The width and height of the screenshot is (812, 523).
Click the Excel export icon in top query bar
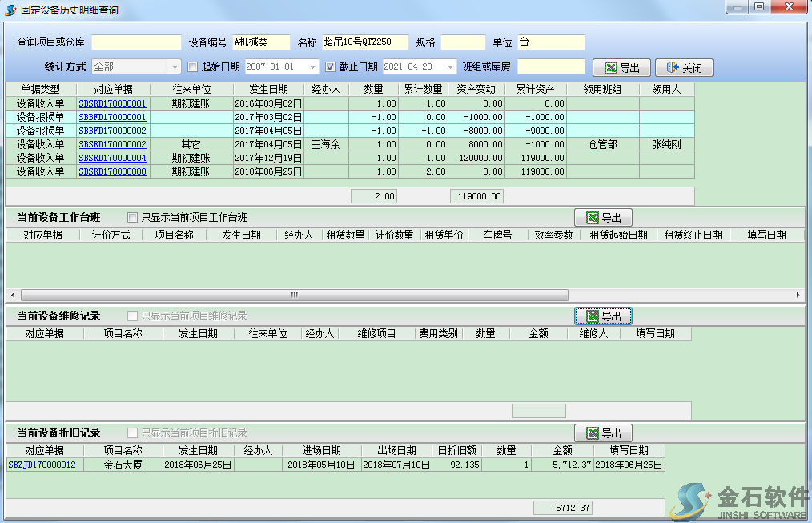611,68
